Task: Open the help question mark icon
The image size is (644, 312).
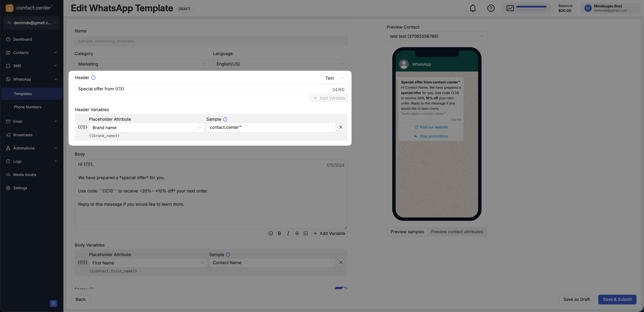Action: point(491,8)
